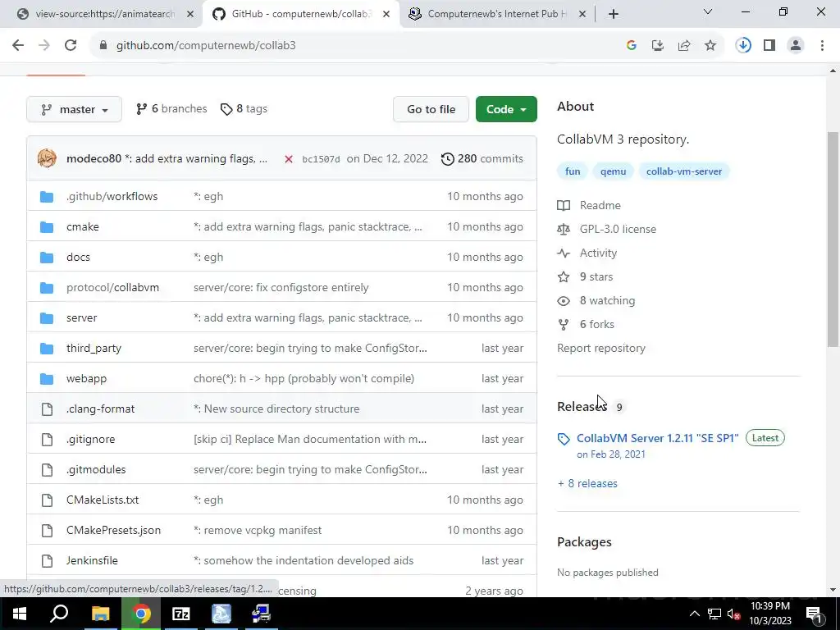Open the collab-vm-server topic tag
Image resolution: width=840 pixels, height=630 pixels.
683,171
